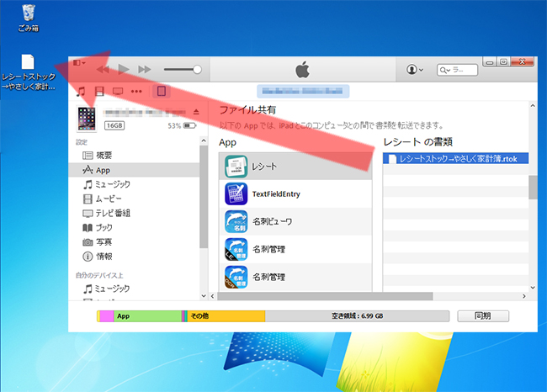Open ミュージック under settings sidebar
The width and height of the screenshot is (547, 392).
point(135,184)
